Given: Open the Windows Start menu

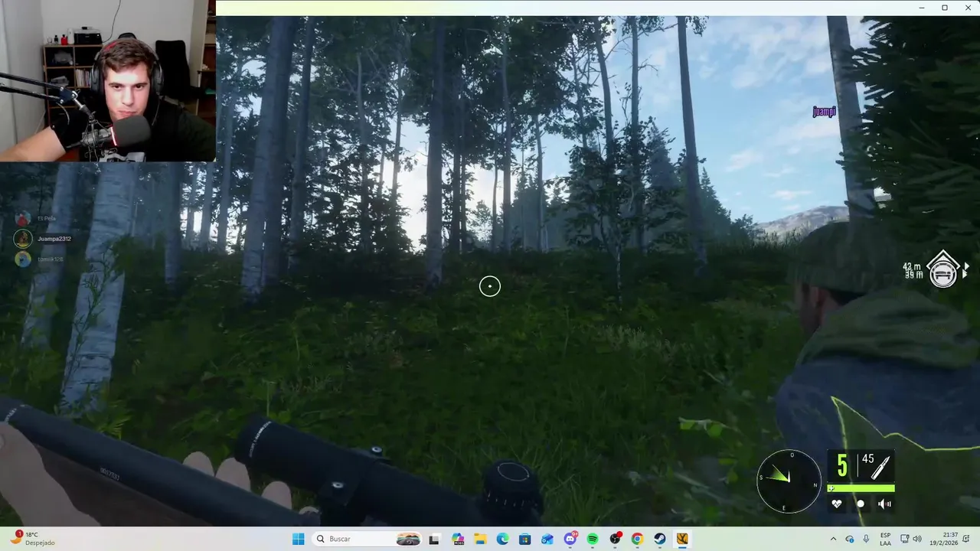Looking at the screenshot, I should (x=299, y=539).
